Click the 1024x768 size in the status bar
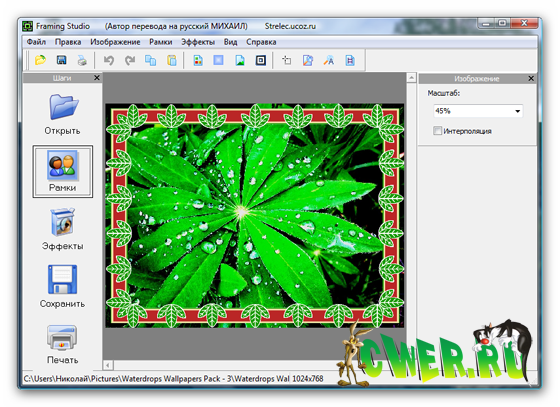Screen dimensions: 560x407 [308, 378]
